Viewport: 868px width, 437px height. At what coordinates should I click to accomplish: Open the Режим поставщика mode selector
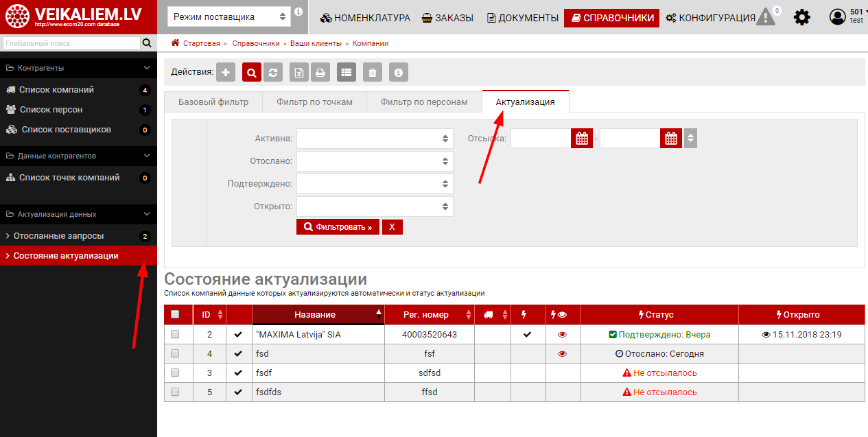pyautogui.click(x=230, y=16)
